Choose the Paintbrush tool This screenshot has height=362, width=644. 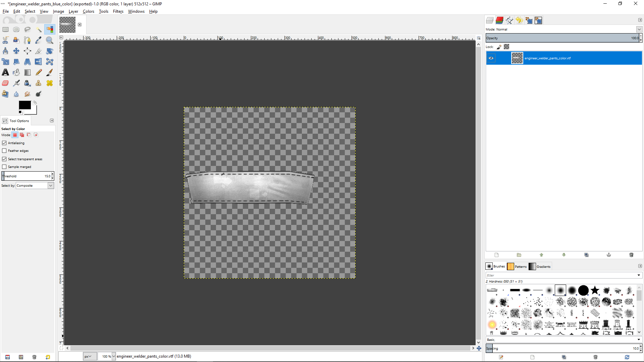50,72
